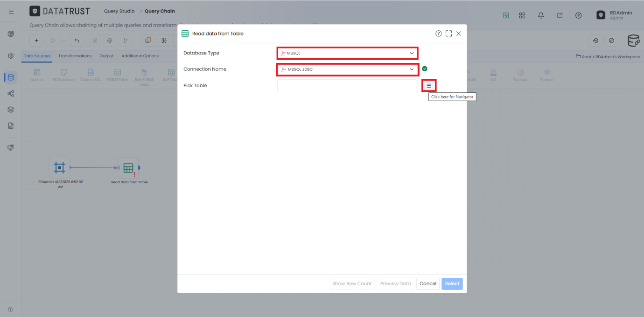
Task: Open the notifications bell
Action: pyautogui.click(x=541, y=15)
